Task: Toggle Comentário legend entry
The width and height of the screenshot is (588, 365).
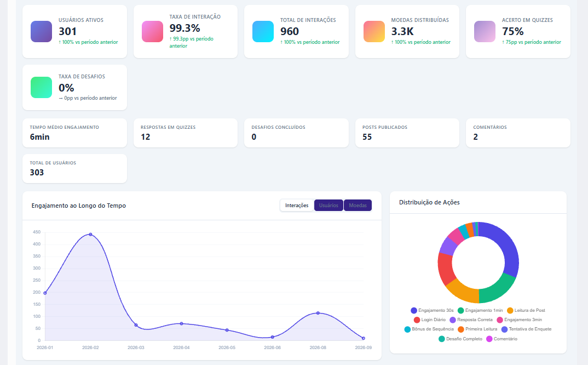Action: tap(501, 339)
